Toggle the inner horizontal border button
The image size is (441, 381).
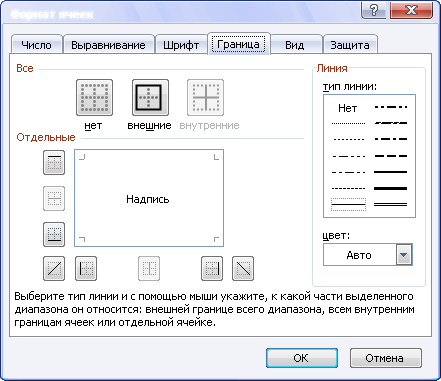(54, 199)
